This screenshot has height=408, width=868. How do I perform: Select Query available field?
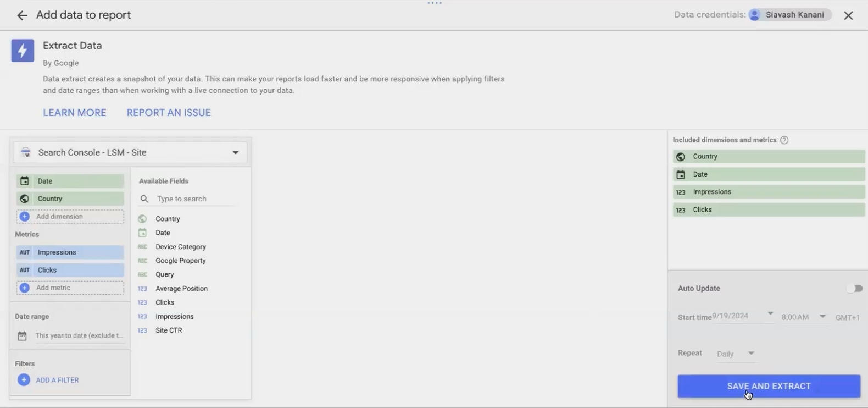pyautogui.click(x=165, y=274)
